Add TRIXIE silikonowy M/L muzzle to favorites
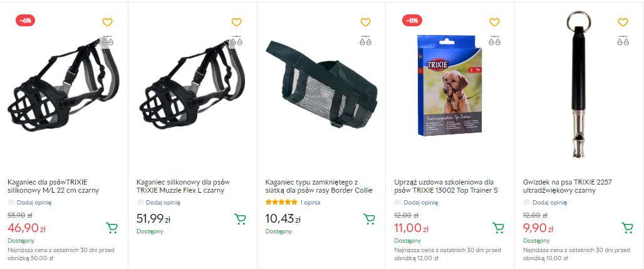 (107, 22)
